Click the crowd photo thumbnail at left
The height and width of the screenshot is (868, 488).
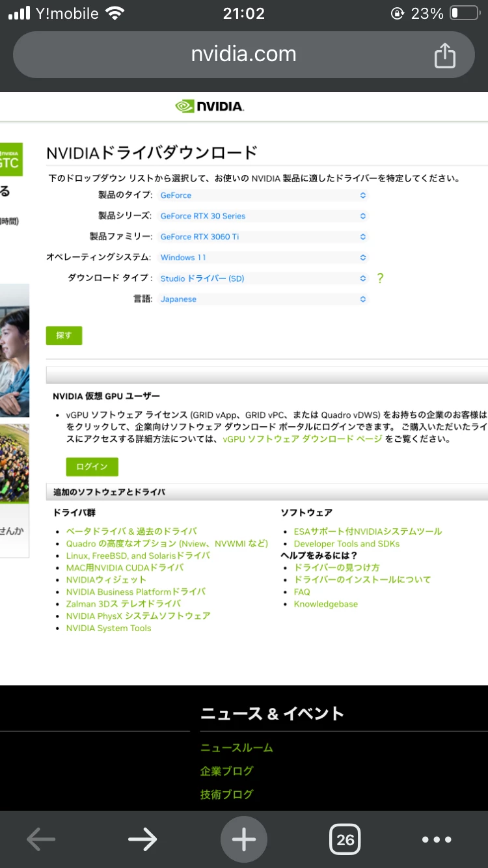14,463
